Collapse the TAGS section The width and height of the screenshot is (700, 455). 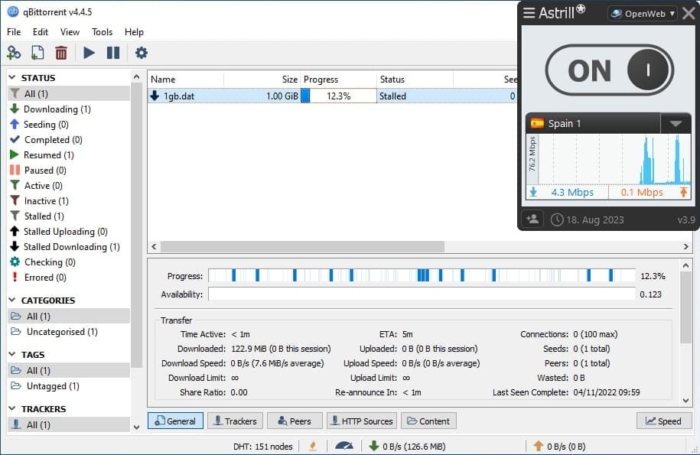pyautogui.click(x=12, y=354)
